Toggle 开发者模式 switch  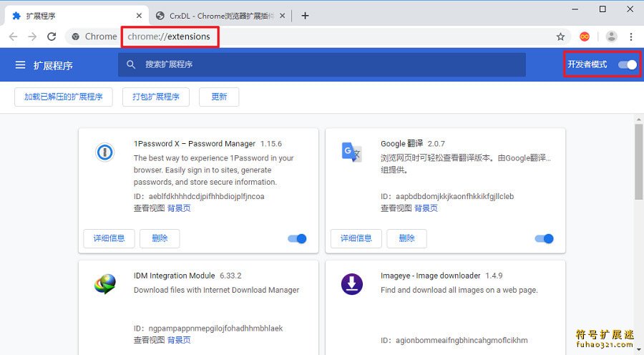[x=628, y=64]
